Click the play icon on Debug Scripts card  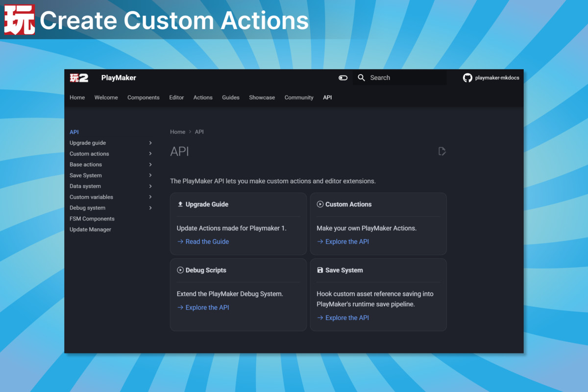click(x=180, y=270)
